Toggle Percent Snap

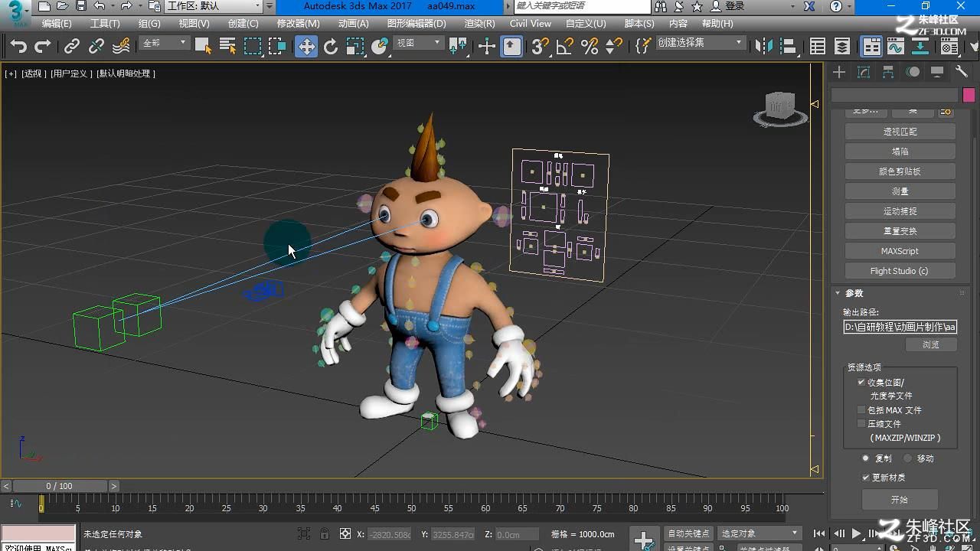click(590, 47)
